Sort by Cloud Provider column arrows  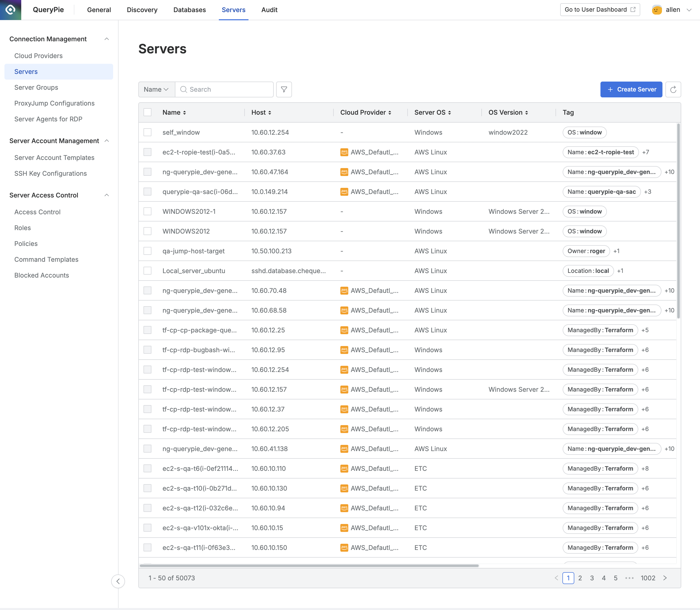pos(390,113)
